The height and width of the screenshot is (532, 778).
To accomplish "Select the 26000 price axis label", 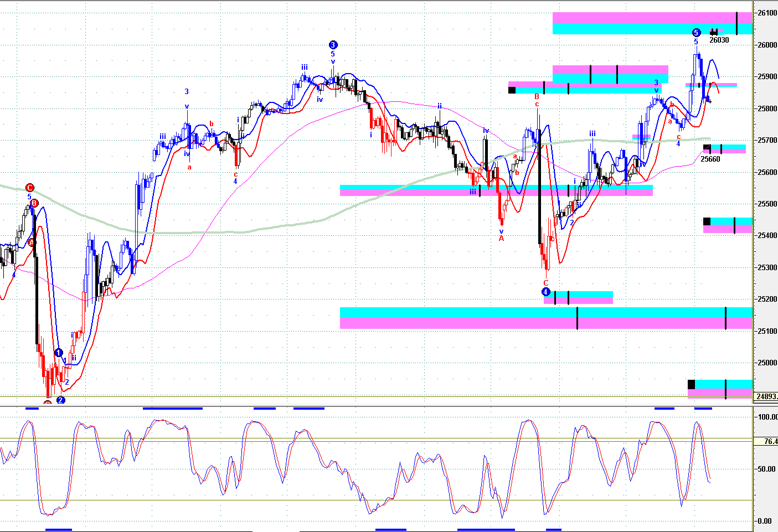I will (x=767, y=45).
